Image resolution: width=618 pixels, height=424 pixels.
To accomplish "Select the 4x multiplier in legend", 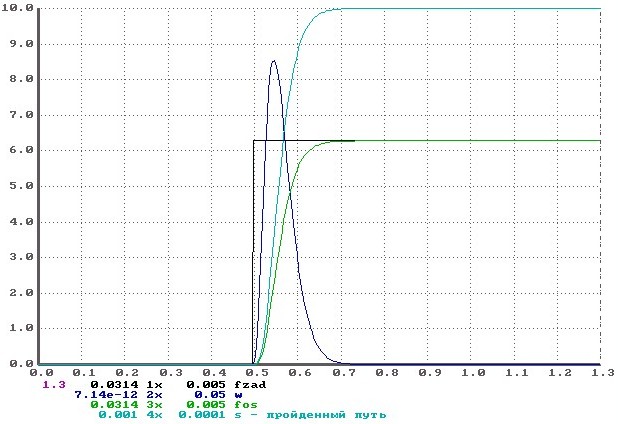I will pos(154,415).
